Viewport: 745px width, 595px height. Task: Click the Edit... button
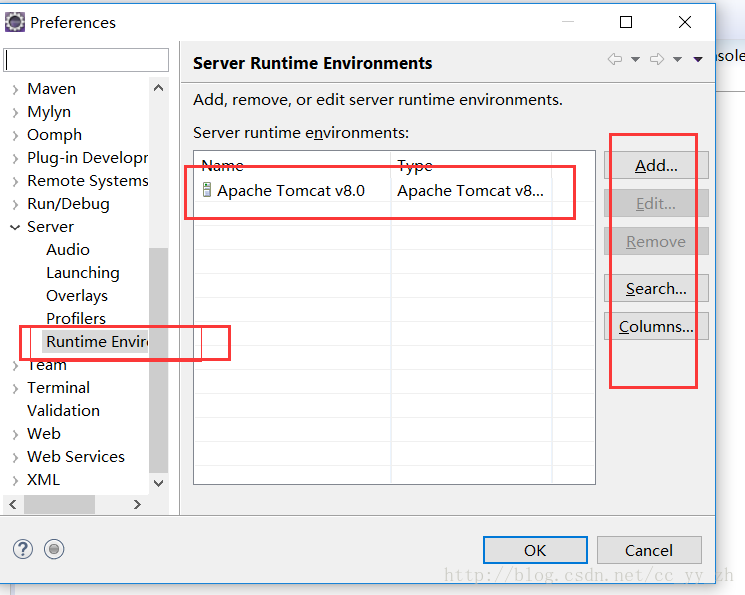click(x=656, y=203)
